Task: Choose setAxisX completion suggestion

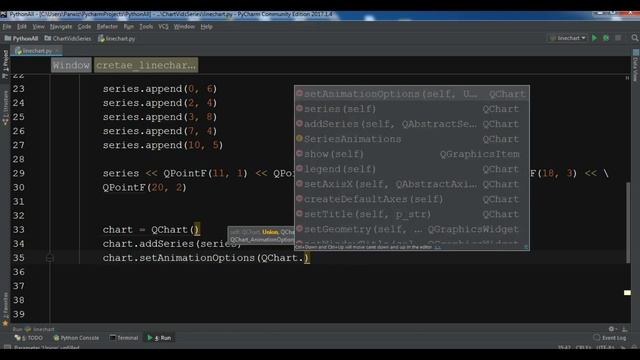Action: pos(412,184)
